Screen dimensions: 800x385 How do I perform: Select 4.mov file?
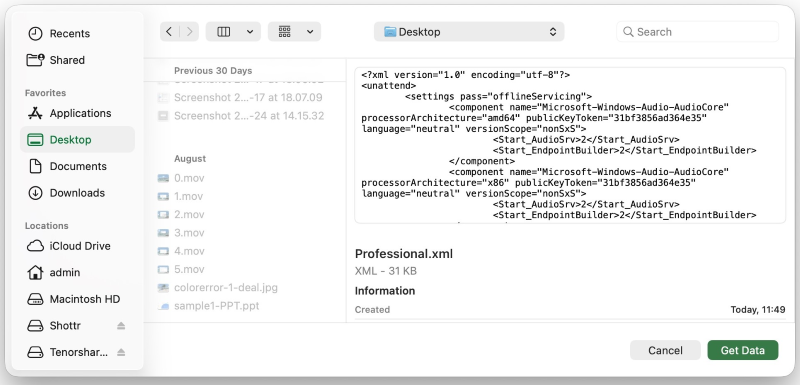click(x=189, y=251)
